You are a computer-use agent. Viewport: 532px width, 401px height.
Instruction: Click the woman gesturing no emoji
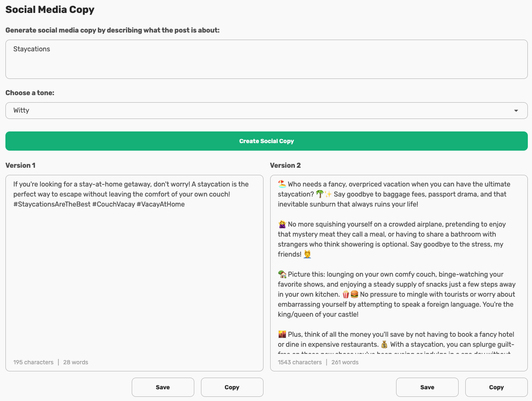[282, 224]
